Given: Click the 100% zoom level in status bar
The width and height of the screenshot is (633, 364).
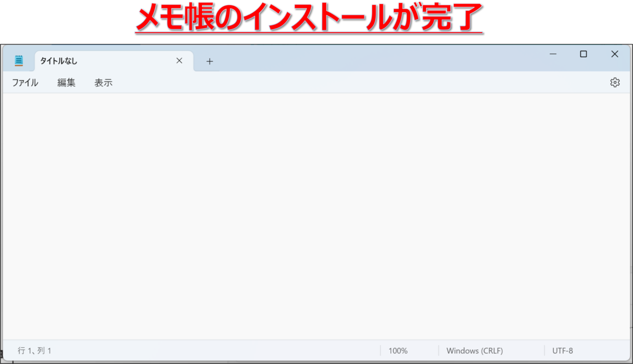Looking at the screenshot, I should pos(398,351).
